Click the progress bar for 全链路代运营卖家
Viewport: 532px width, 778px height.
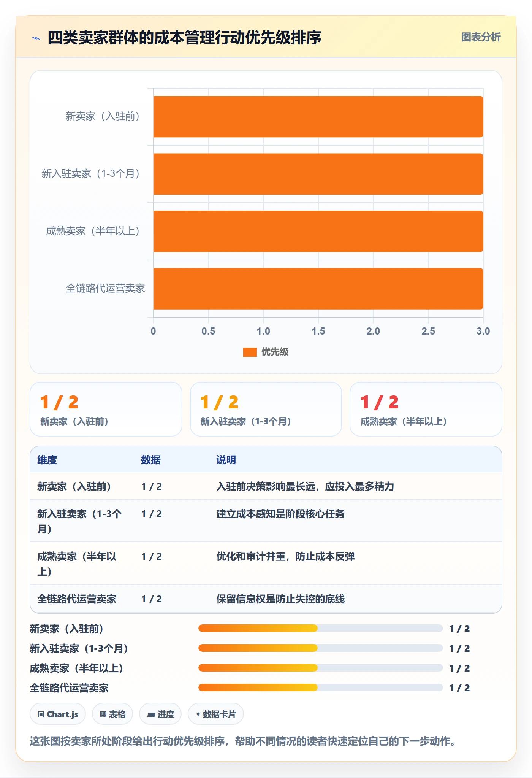click(320, 687)
